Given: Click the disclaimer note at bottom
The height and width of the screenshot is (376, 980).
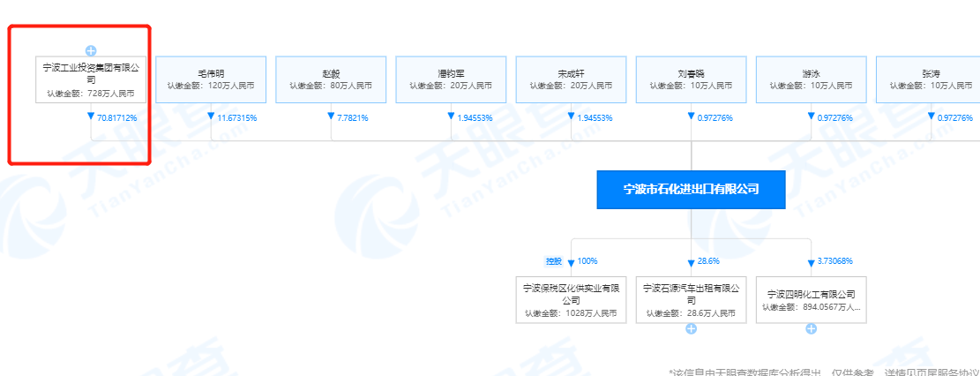Looking at the screenshot, I should tap(824, 372).
